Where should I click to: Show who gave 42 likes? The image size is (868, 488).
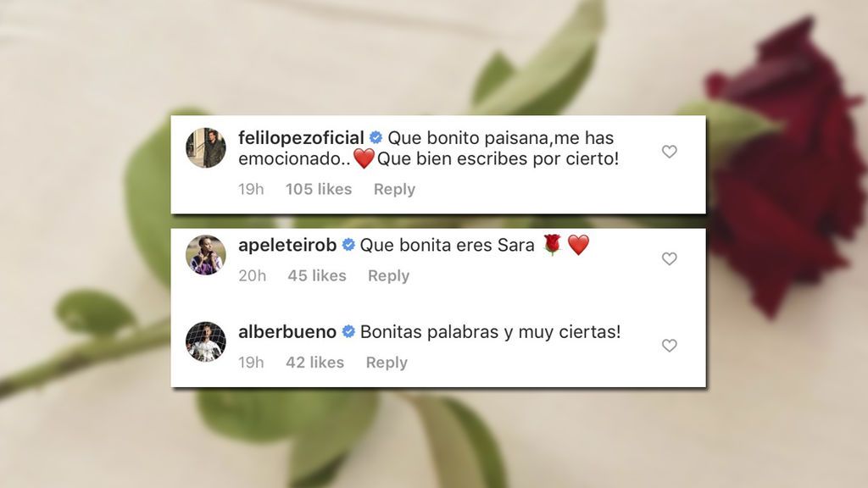(x=315, y=363)
